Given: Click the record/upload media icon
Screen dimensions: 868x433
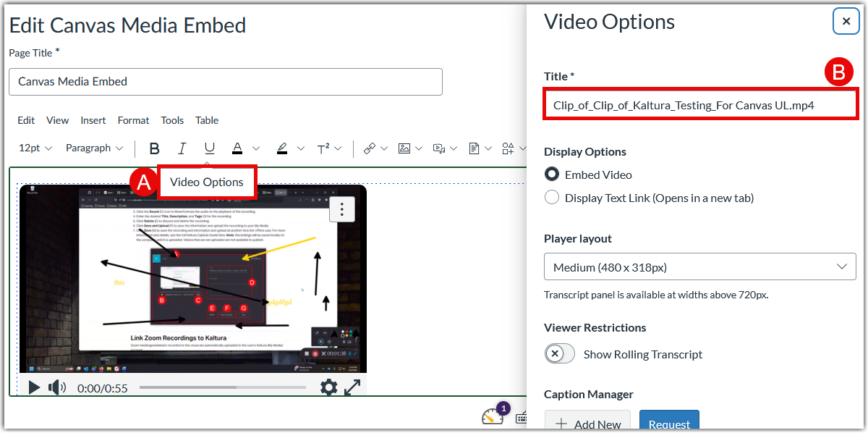Looking at the screenshot, I should [x=439, y=148].
